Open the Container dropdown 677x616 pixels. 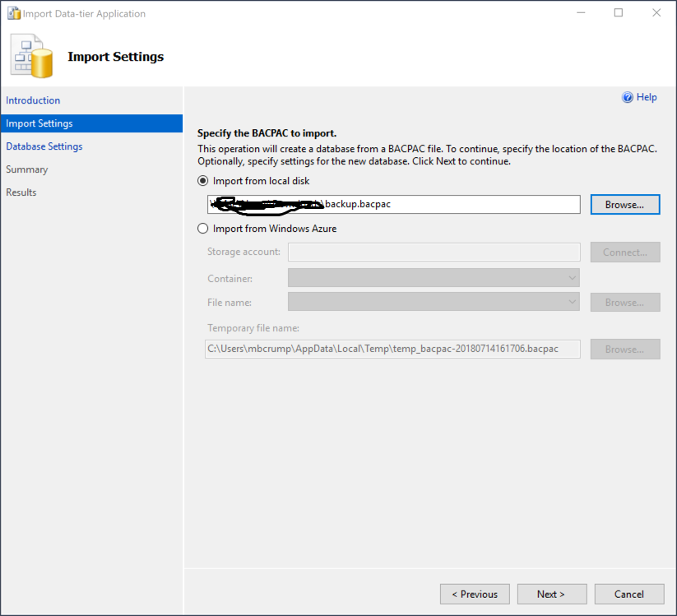(x=434, y=278)
